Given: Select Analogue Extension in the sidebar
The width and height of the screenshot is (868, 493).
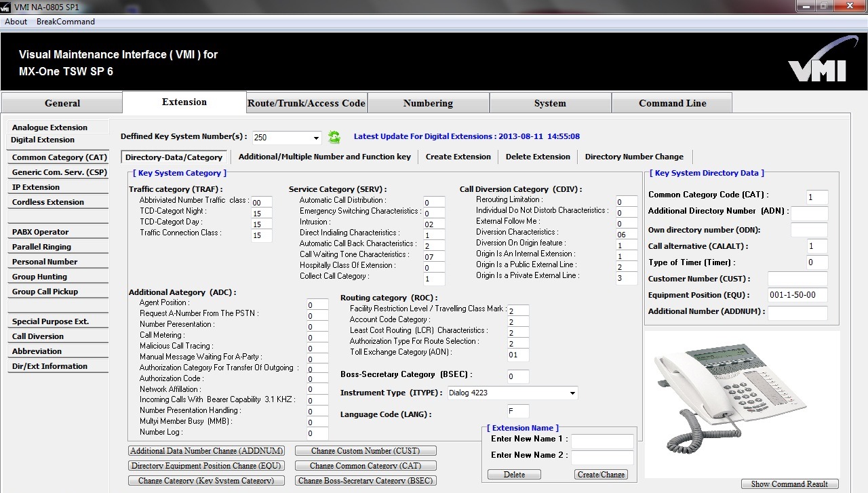Looking at the screenshot, I should point(58,127).
